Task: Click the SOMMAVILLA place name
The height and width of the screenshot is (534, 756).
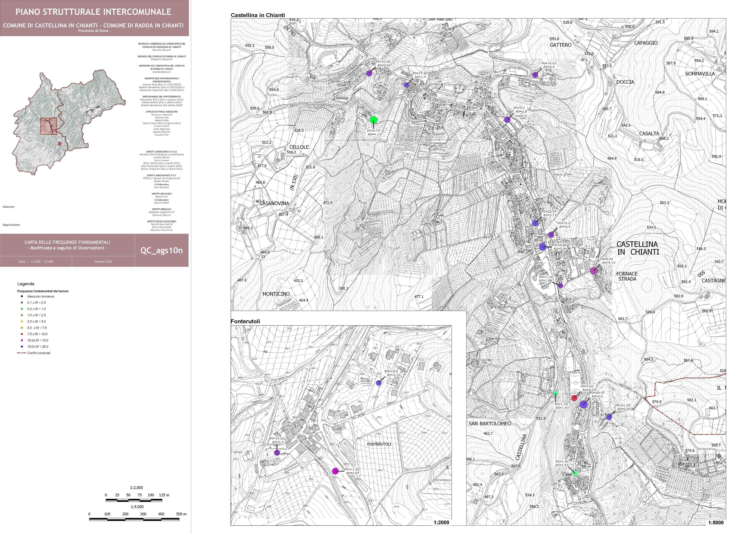Action: coord(700,74)
